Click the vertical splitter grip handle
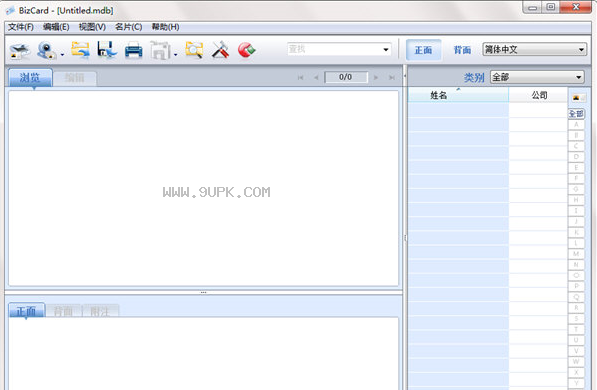Image resolution: width=597 pixels, height=390 pixels. tap(405, 238)
